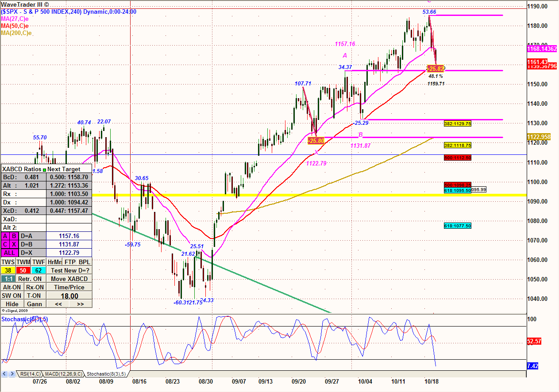Click the 1168.14362 price axis tag
This screenshot has height=392, width=559.
tap(542, 49)
